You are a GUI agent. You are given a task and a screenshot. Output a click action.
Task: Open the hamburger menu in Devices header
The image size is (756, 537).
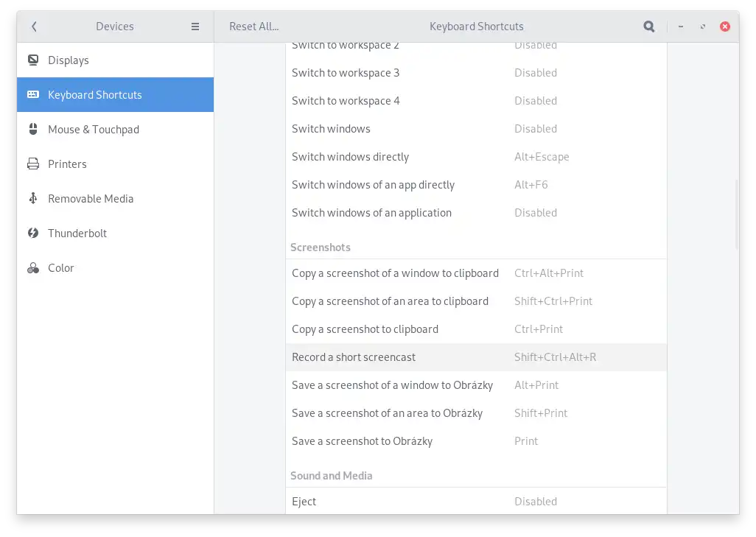click(195, 27)
